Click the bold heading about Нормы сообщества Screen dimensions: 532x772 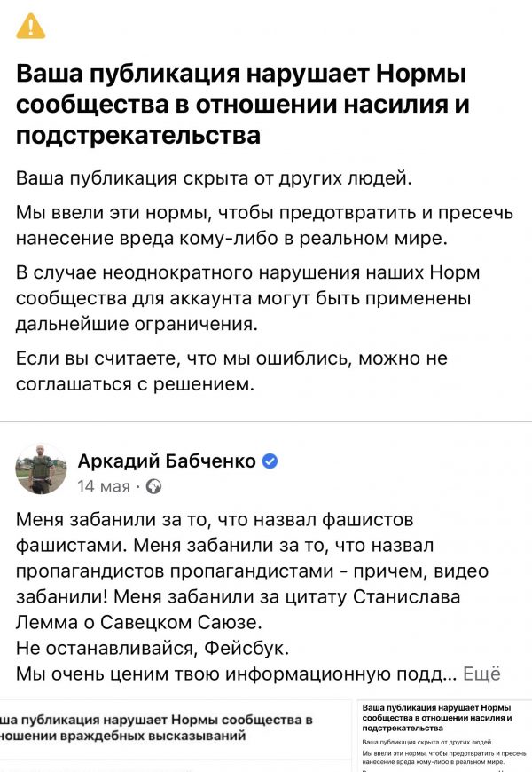click(242, 105)
